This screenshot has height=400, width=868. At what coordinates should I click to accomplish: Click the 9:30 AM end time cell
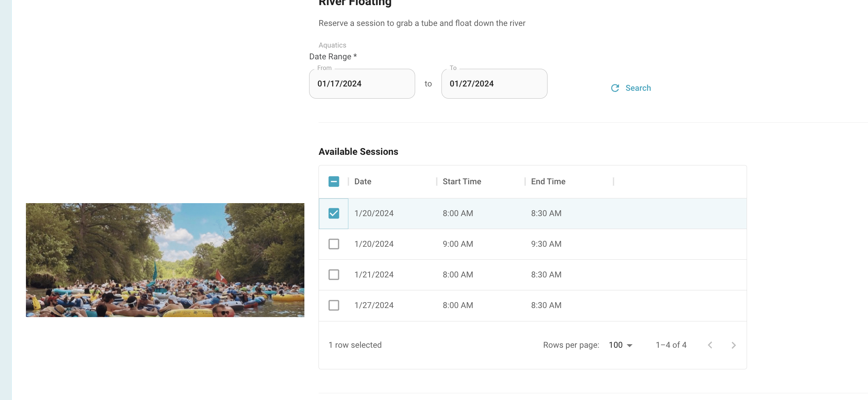tap(546, 244)
